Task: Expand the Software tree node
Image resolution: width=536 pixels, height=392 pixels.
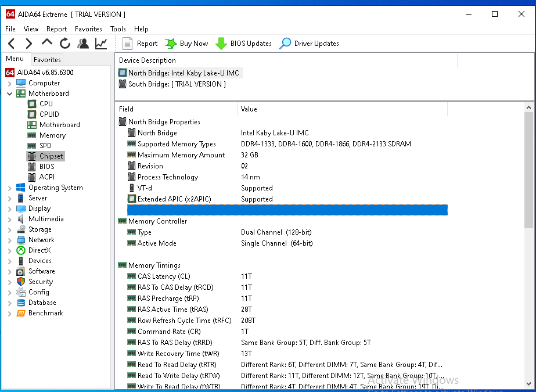Action: [9, 272]
